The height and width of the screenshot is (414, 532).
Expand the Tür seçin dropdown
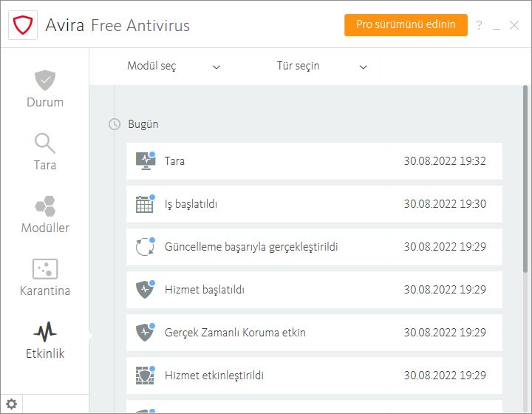tap(321, 67)
